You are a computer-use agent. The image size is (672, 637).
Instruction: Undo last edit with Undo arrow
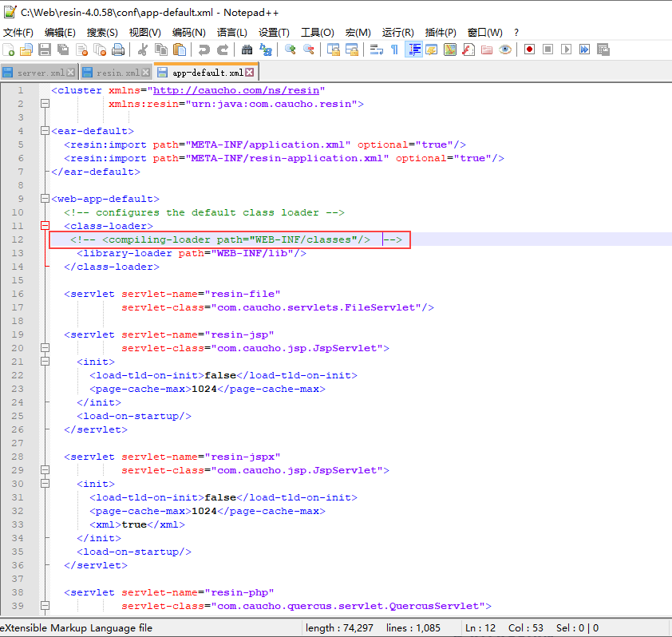pos(204,49)
